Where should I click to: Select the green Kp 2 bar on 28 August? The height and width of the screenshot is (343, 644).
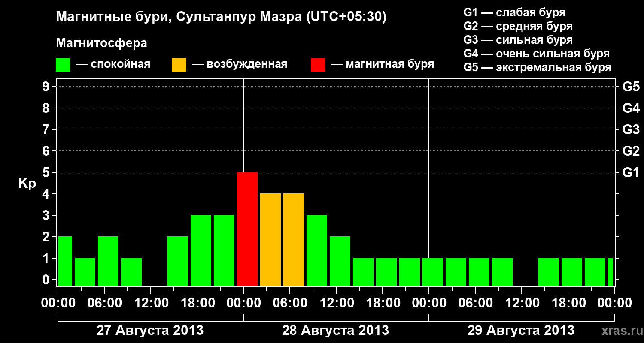[x=340, y=261]
